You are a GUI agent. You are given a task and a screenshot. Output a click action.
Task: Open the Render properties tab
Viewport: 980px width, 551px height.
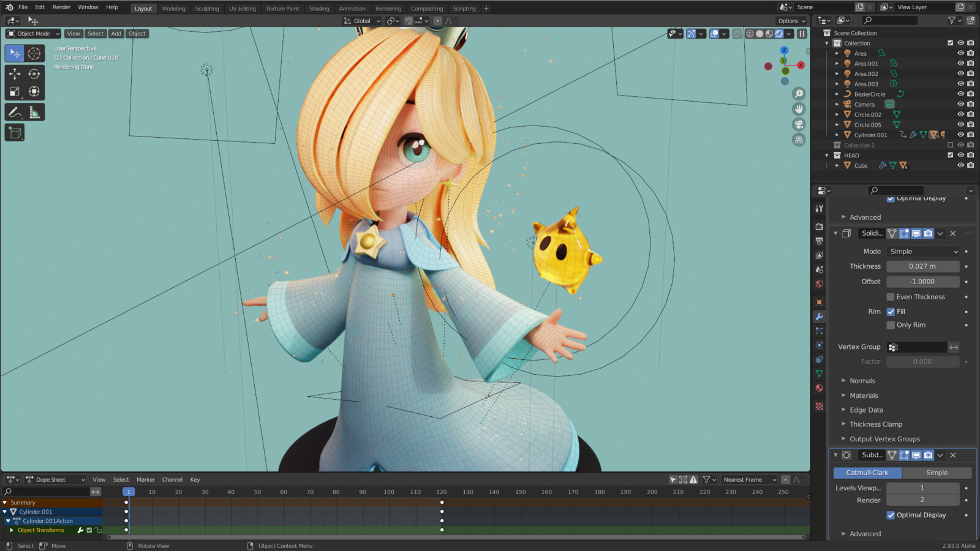(x=820, y=227)
